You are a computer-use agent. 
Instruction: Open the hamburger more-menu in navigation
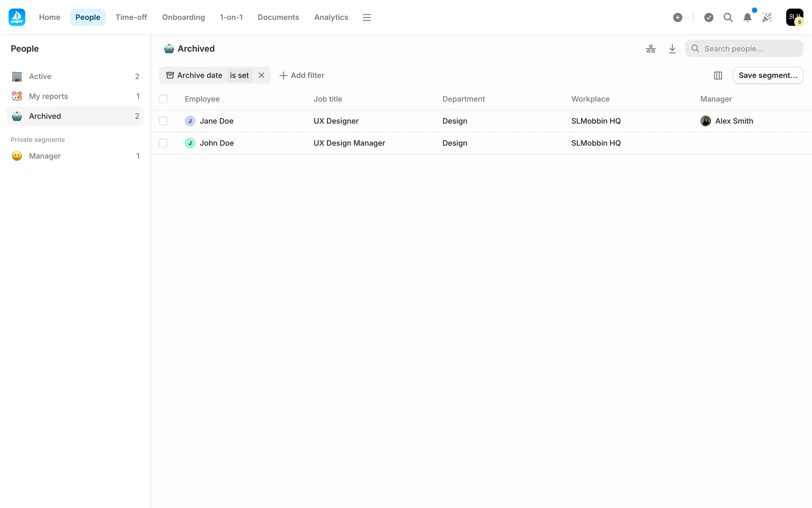tap(367, 17)
